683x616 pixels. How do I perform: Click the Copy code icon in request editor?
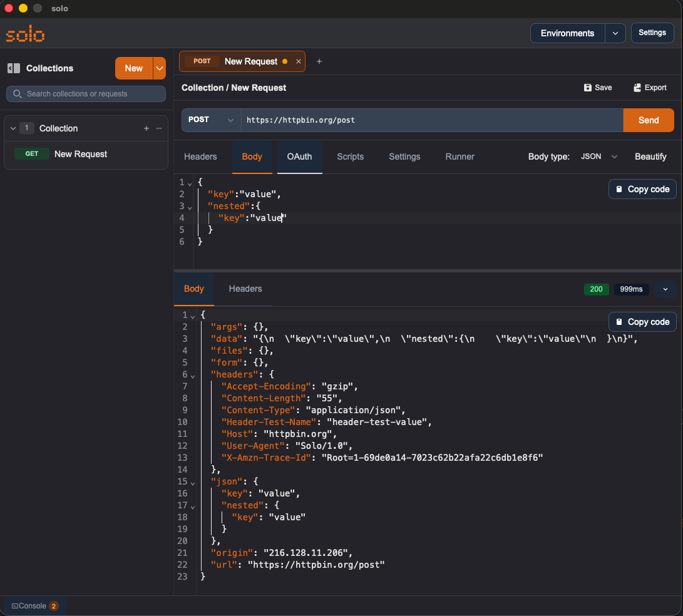coord(619,188)
